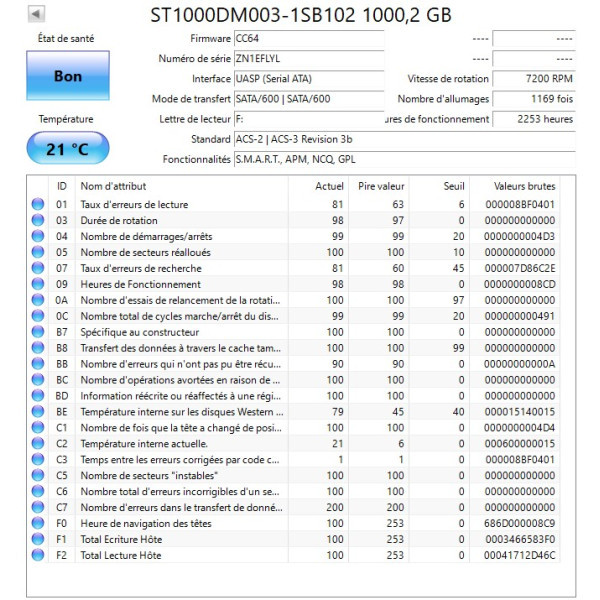Click the Bon health status button
The width and height of the screenshot is (600, 600).
68,76
